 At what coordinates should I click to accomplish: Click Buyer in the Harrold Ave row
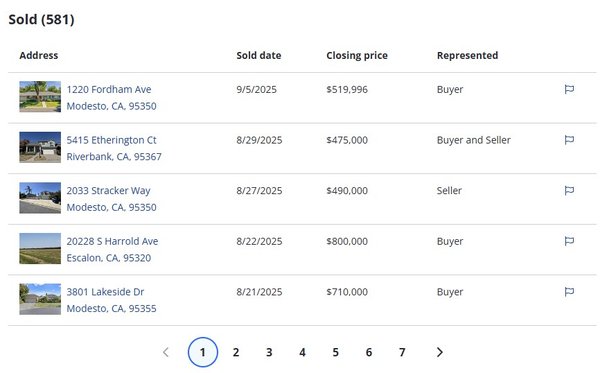coord(450,241)
